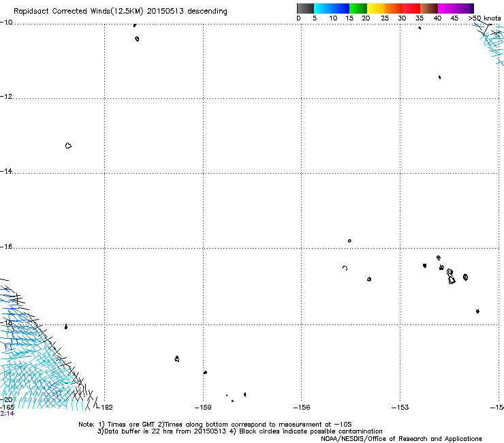Click the legend label '25' knots
The height and width of the screenshot is (443, 504).
385,18
